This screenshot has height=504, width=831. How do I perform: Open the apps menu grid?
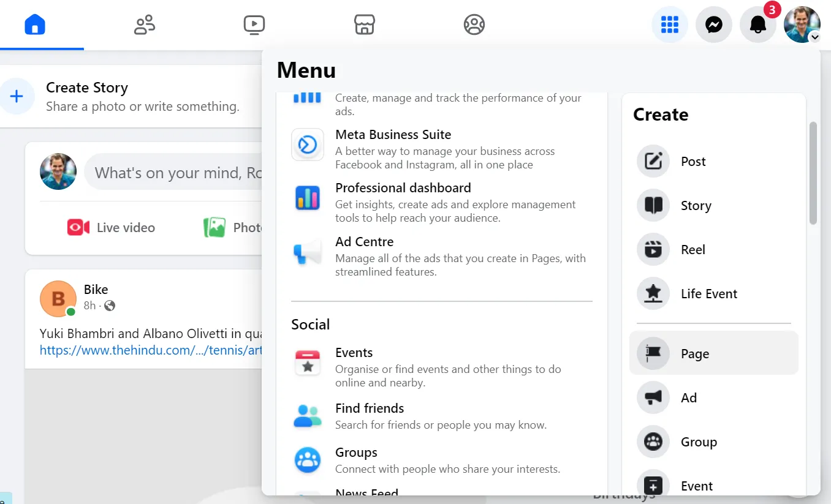click(670, 24)
